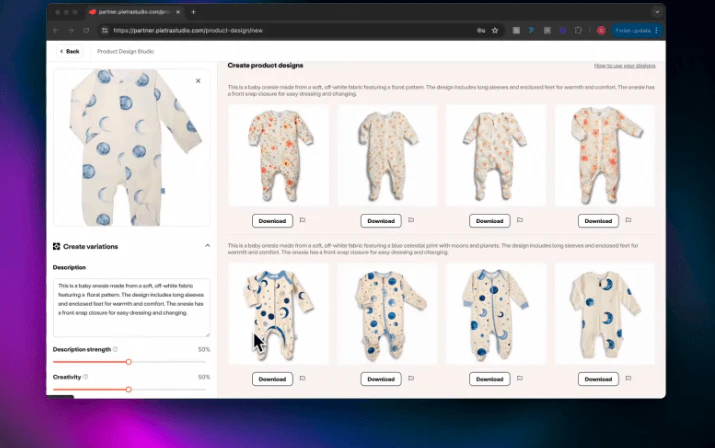
Task: Open a new browser tab
Action: coord(193,12)
